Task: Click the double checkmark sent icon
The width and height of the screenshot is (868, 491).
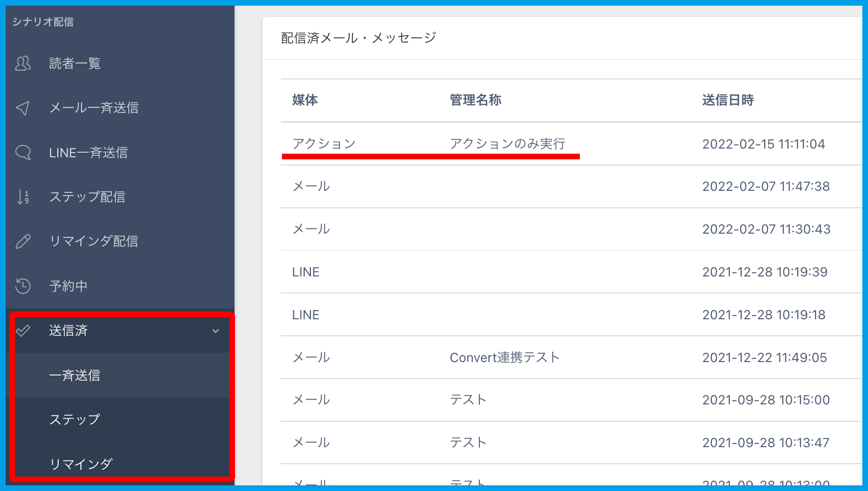Action: pos(23,331)
